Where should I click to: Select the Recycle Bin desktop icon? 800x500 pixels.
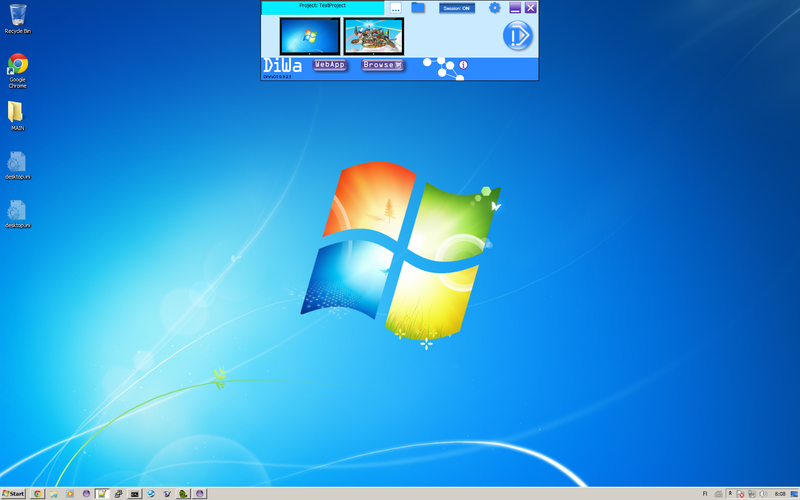click(x=18, y=19)
